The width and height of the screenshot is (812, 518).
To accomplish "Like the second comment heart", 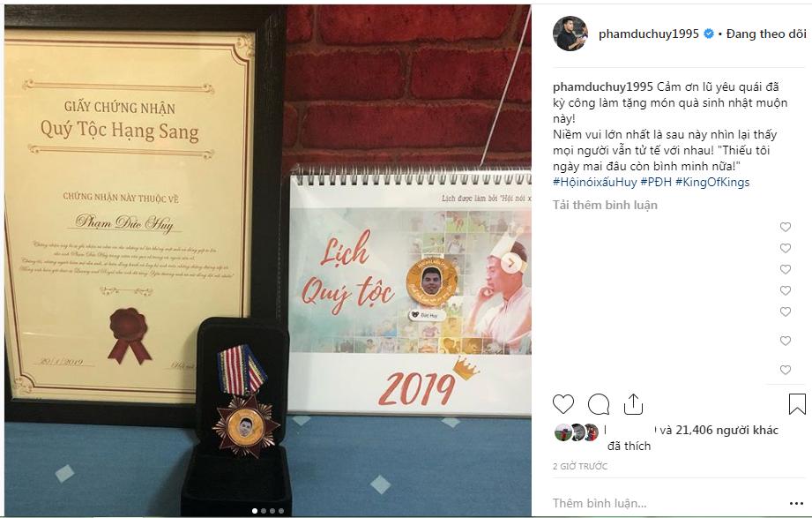I will click(x=786, y=248).
